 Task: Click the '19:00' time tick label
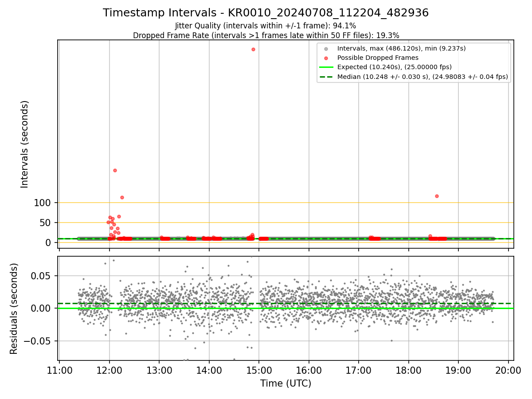click(458, 370)
